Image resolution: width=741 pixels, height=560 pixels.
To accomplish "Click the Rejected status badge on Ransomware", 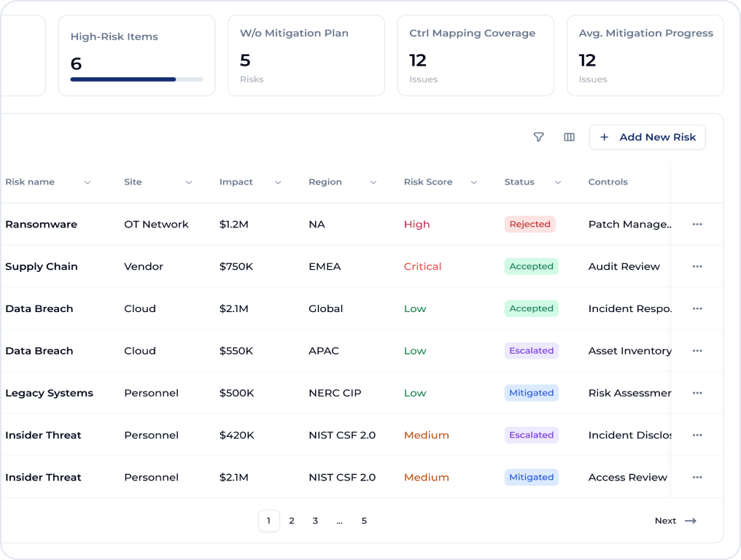I will (529, 224).
